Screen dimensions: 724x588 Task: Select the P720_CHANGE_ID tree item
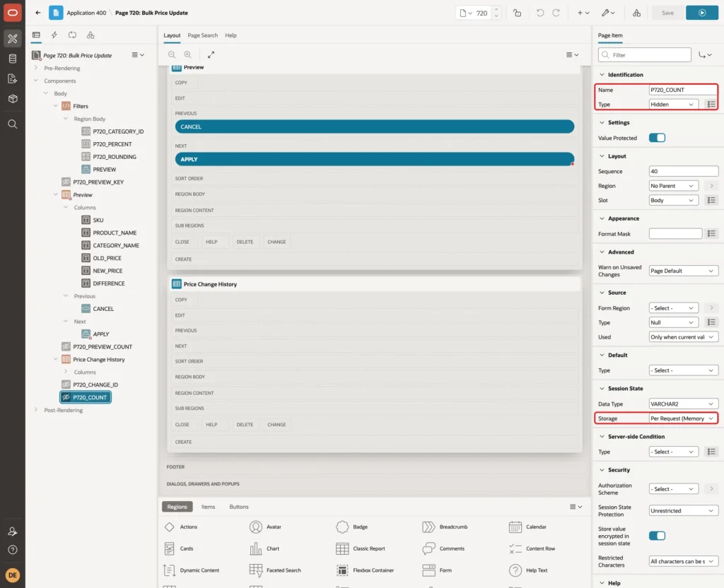coord(95,384)
